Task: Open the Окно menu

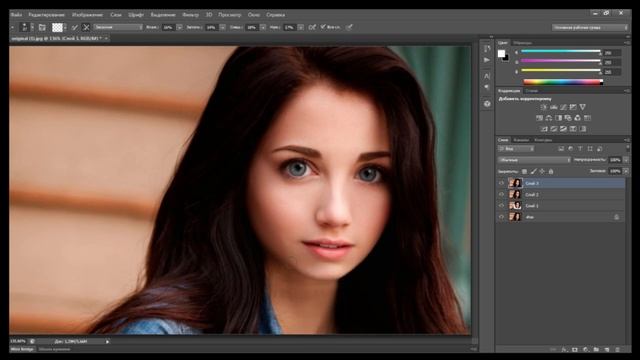Action: tap(253, 15)
